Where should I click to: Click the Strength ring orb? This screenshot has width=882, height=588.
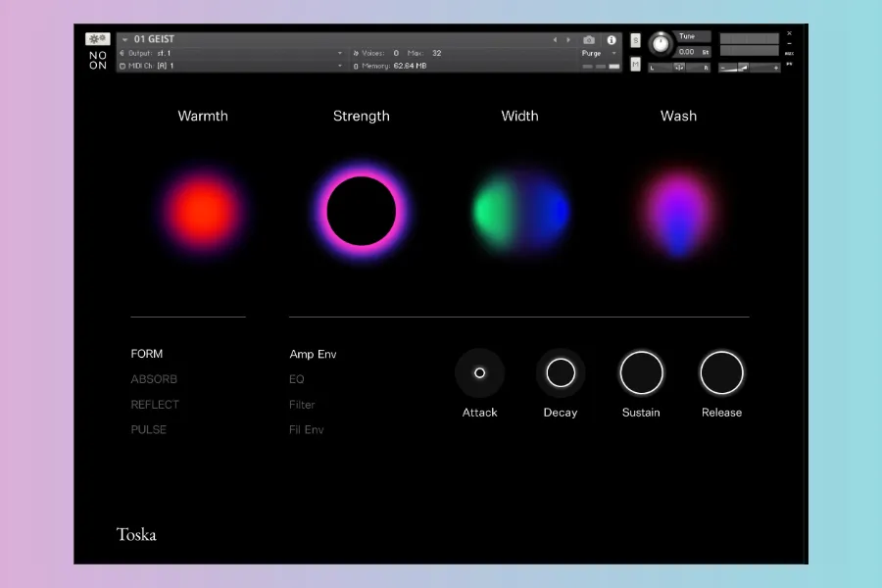361,211
